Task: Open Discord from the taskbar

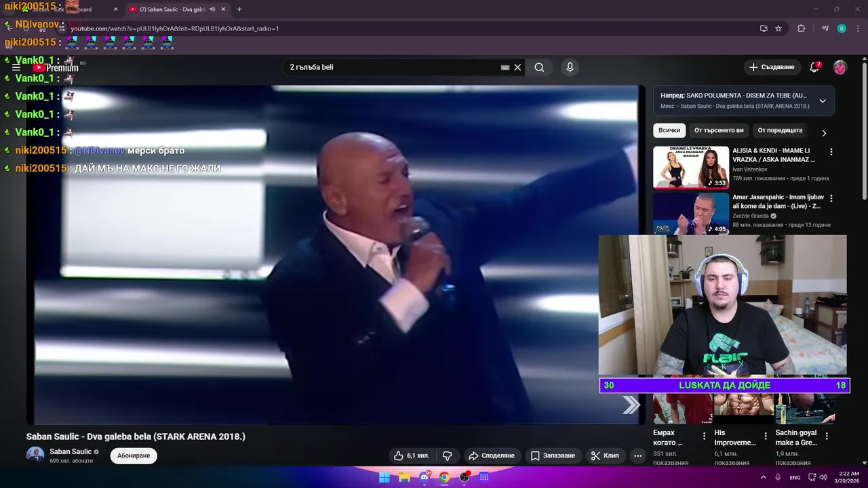Action: 425,477
